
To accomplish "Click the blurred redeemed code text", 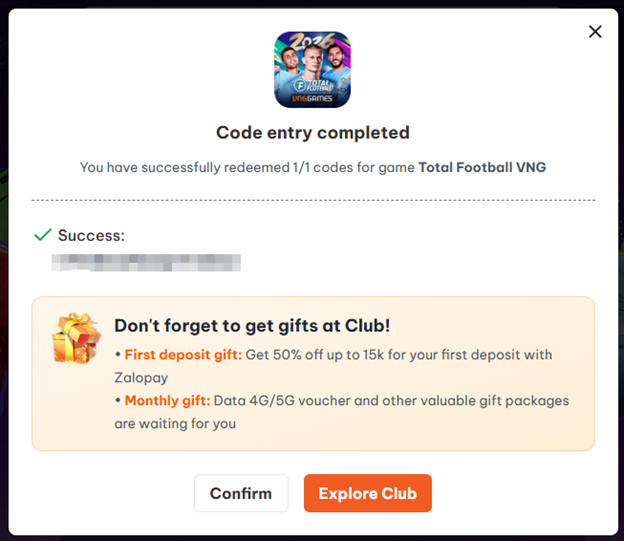I will point(146,263).
